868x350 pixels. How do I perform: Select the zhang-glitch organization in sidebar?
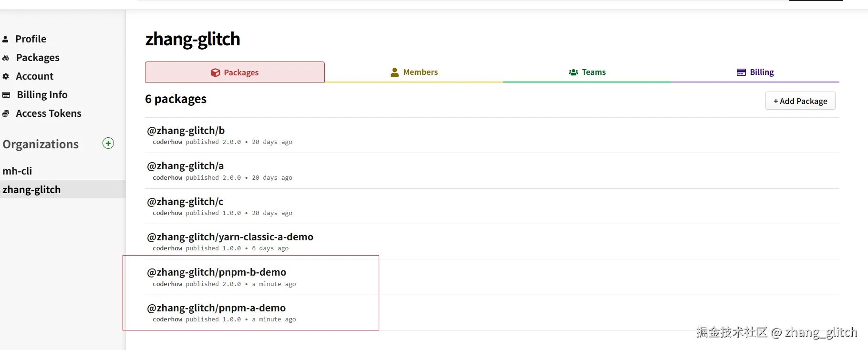(31, 189)
